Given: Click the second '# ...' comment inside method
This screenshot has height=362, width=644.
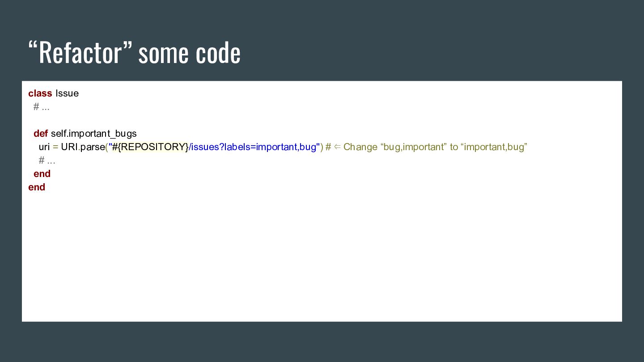Looking at the screenshot, I should (x=47, y=160).
